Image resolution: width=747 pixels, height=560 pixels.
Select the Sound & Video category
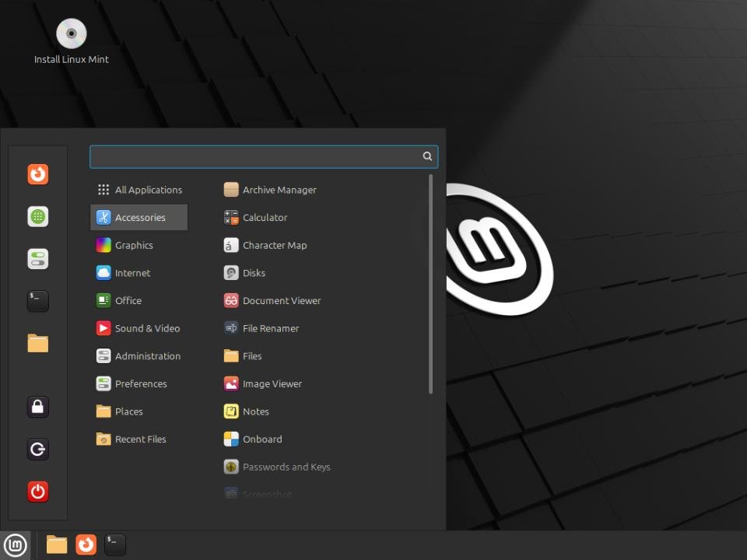point(139,328)
